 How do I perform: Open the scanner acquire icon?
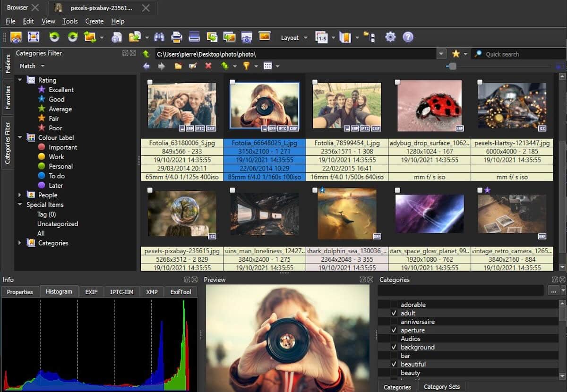tap(194, 37)
